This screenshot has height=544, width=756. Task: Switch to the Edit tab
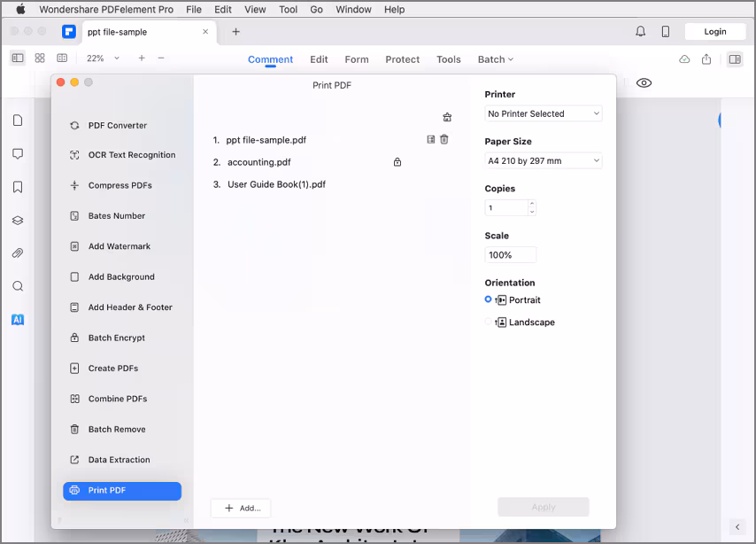point(319,59)
